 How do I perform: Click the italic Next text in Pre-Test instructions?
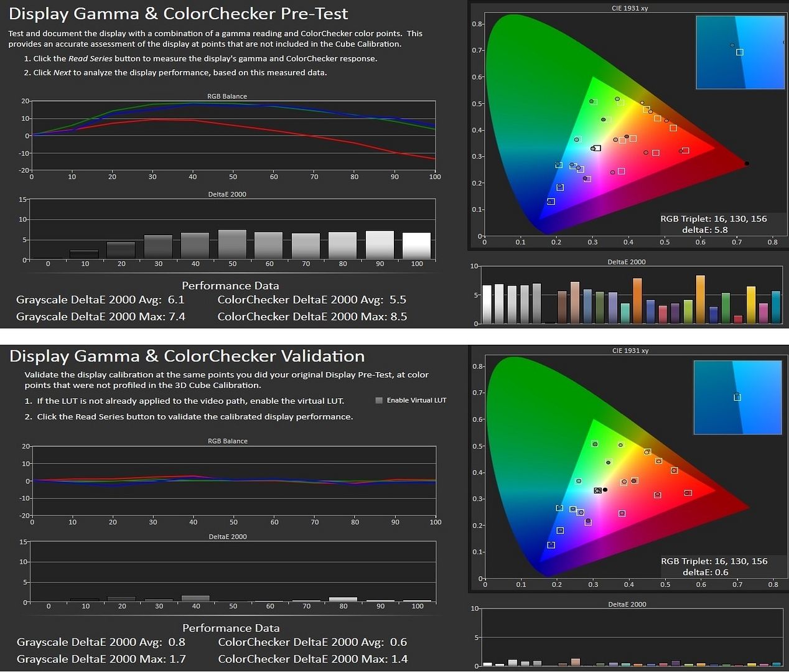pos(62,73)
